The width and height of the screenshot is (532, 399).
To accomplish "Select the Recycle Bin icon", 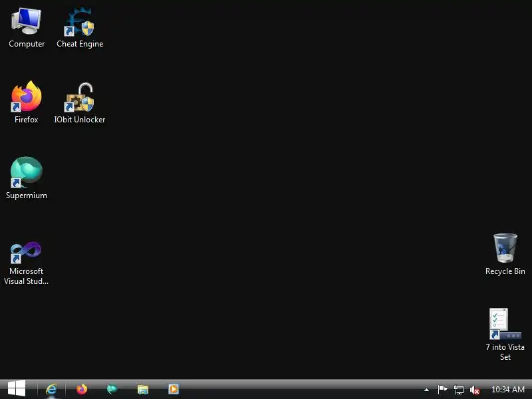I will [x=505, y=254].
